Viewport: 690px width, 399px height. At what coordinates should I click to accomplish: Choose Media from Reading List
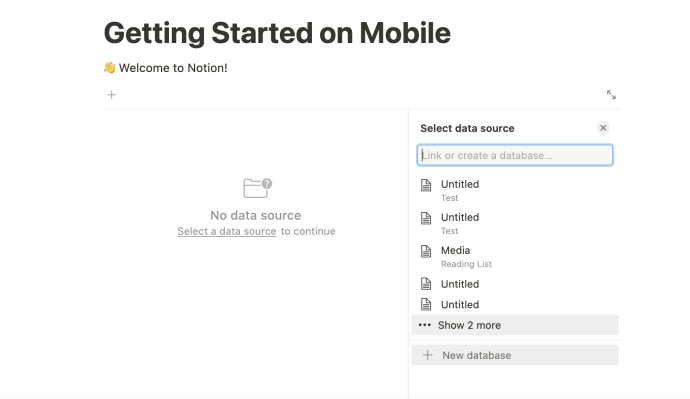coord(515,256)
